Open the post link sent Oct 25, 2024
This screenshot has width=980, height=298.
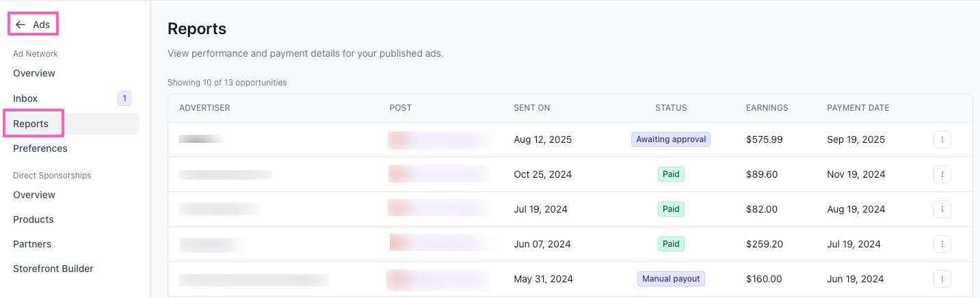click(x=440, y=174)
